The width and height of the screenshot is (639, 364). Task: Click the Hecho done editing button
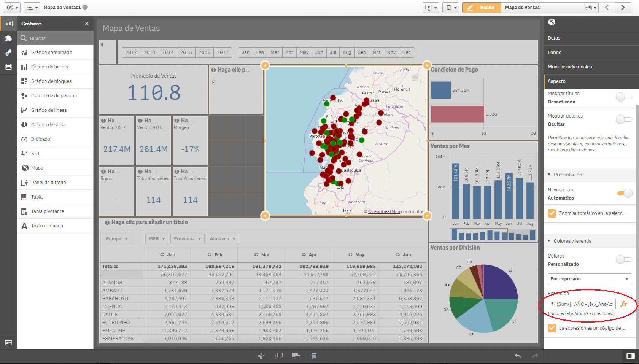point(481,8)
